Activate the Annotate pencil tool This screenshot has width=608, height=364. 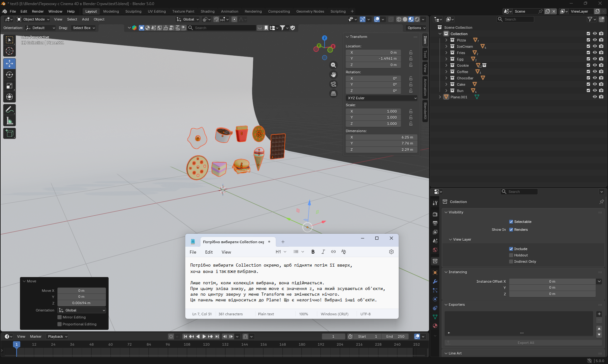pyautogui.click(x=9, y=110)
